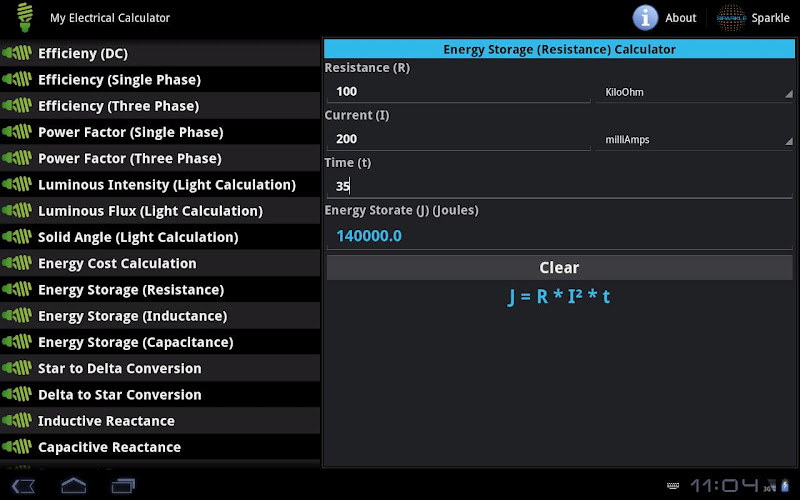Choose Inductive Reactance calculator

tap(160, 420)
